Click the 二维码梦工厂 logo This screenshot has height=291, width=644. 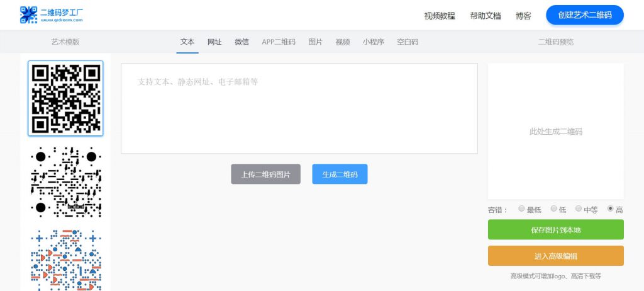pyautogui.click(x=52, y=15)
